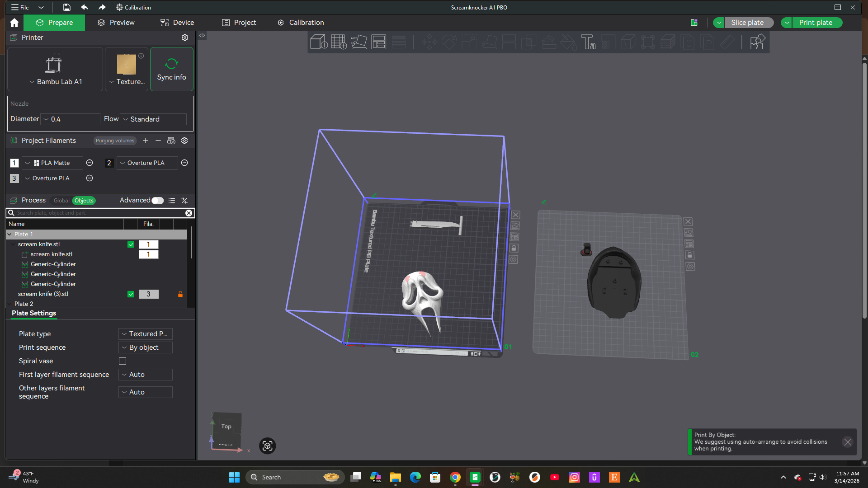Save project using the disk icon
Viewport: 868px width, 488px height.
[x=66, y=7]
